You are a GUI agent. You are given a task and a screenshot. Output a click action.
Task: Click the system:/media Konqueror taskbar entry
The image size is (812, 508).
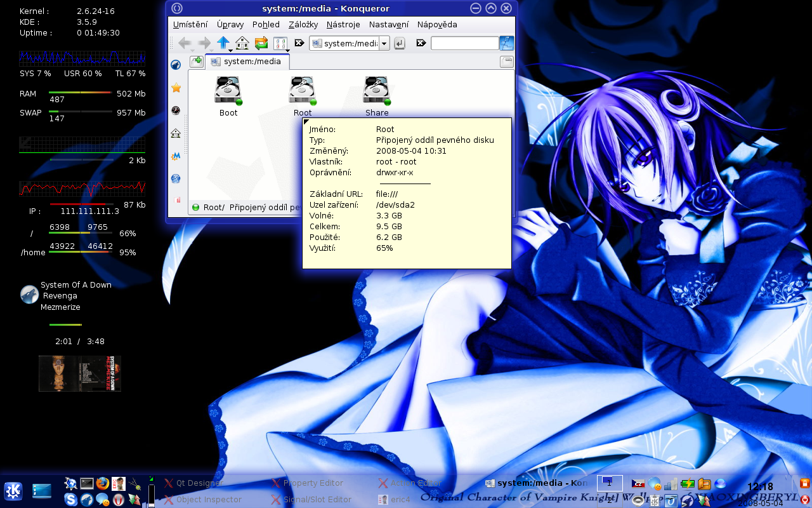pos(537,483)
